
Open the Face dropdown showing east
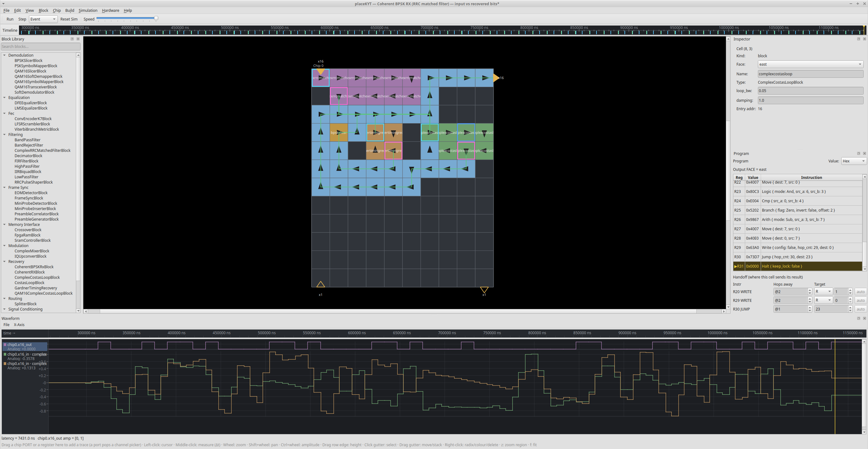click(x=810, y=64)
